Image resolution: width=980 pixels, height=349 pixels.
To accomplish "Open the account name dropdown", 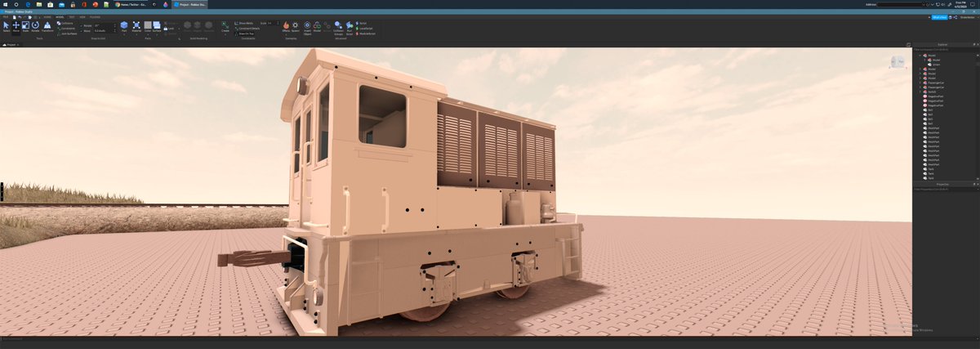I will coord(968,16).
